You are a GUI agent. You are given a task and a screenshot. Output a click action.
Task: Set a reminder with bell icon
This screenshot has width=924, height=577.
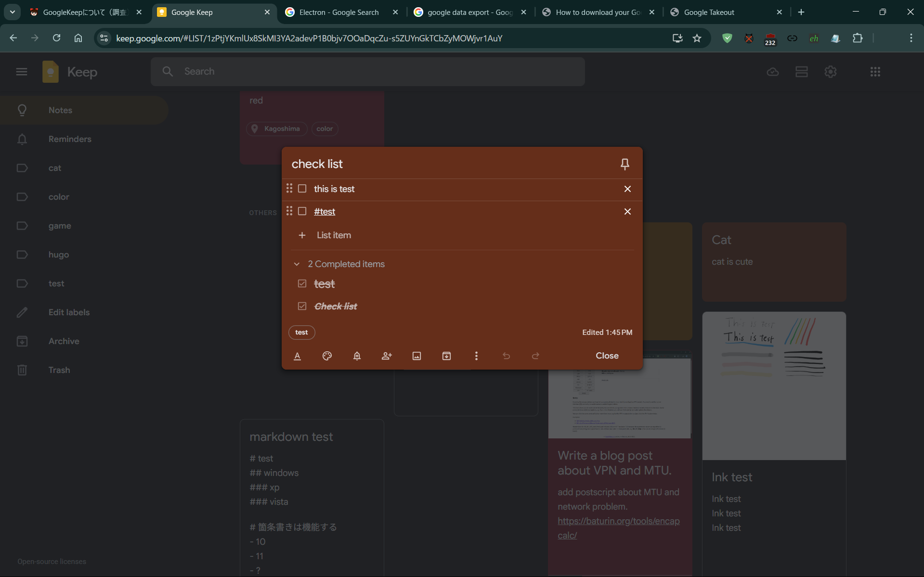pos(357,356)
